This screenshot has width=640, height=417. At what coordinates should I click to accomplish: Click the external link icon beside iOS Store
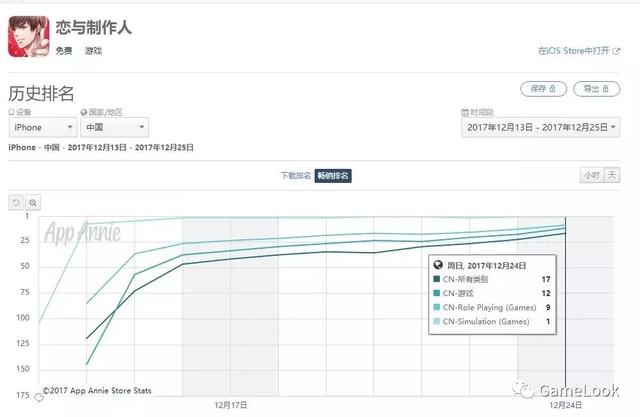click(616, 51)
